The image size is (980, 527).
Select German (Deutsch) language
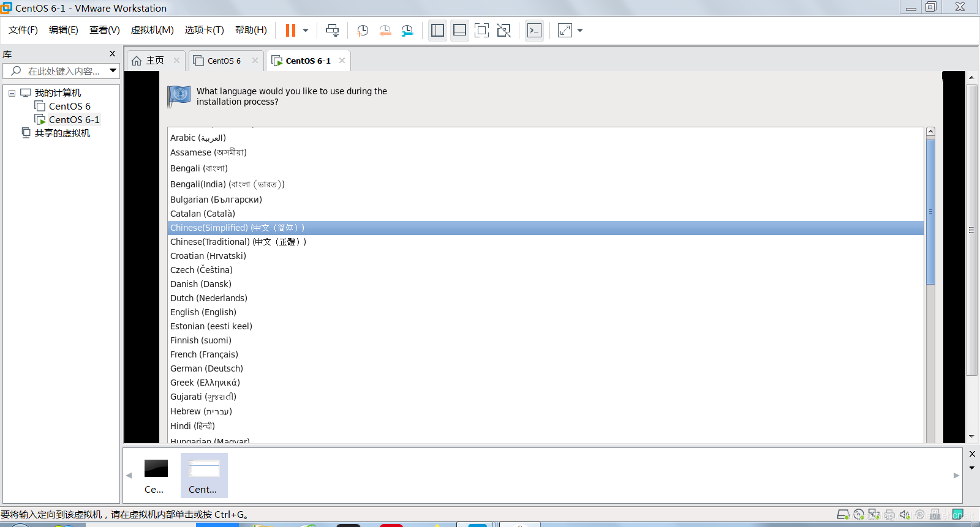(x=545, y=368)
